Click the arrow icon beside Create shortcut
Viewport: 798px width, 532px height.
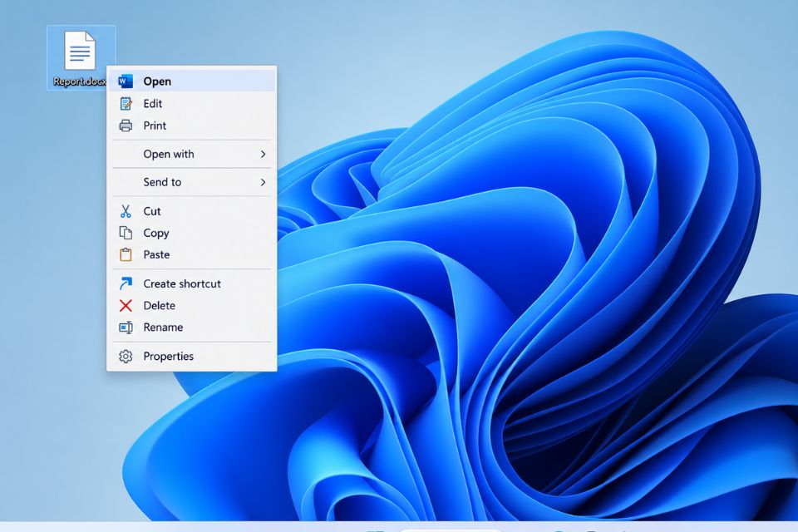point(126,283)
